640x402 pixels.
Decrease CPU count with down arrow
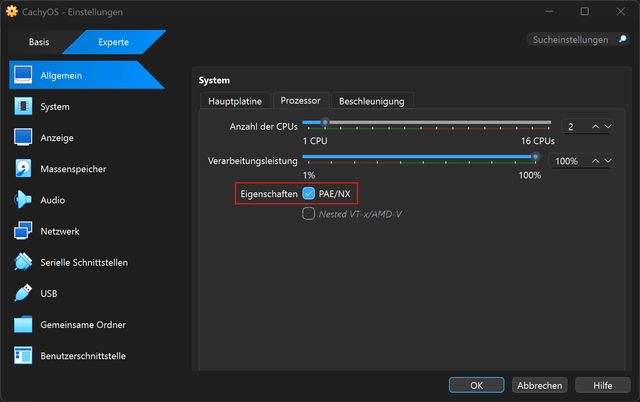click(608, 127)
